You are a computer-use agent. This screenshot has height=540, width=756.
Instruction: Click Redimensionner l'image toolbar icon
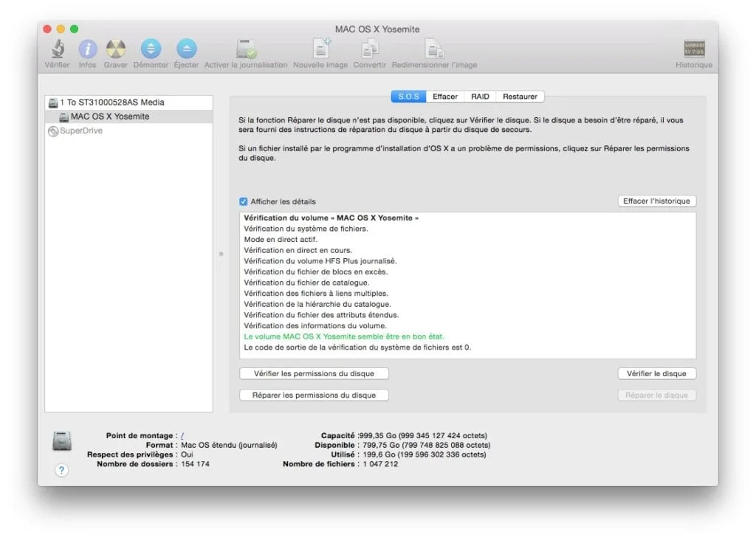[434, 49]
